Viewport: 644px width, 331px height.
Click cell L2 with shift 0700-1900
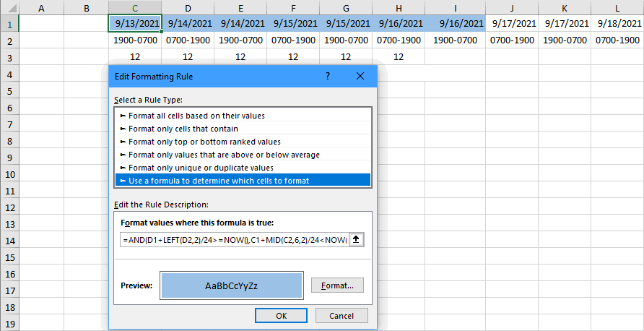click(x=617, y=40)
